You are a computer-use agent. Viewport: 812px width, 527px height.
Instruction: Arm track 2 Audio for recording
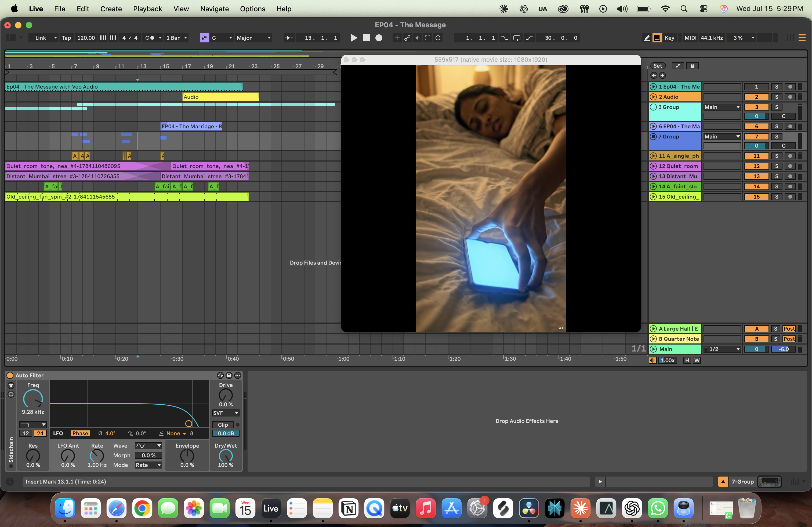[x=790, y=97]
